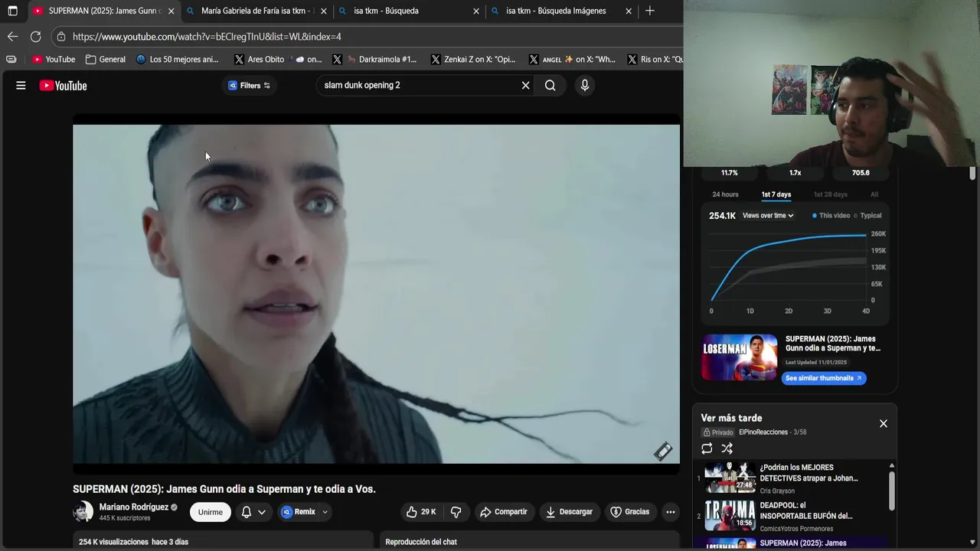Viewport: 980px width, 551px height.
Task: Click the edit pencil overlay on video
Action: tap(663, 451)
